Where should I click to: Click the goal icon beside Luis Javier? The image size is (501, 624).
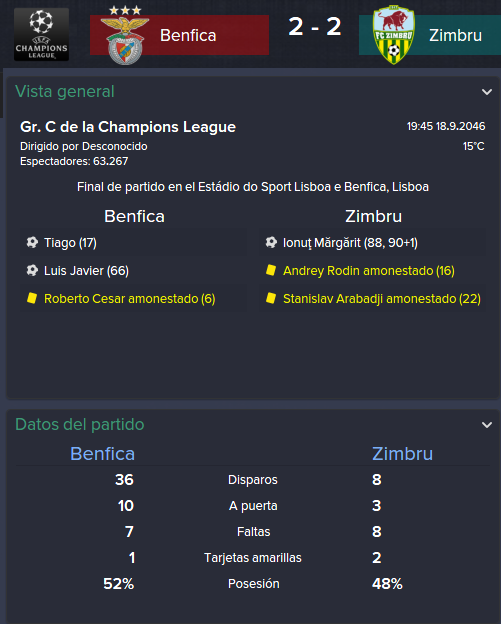click(x=32, y=270)
